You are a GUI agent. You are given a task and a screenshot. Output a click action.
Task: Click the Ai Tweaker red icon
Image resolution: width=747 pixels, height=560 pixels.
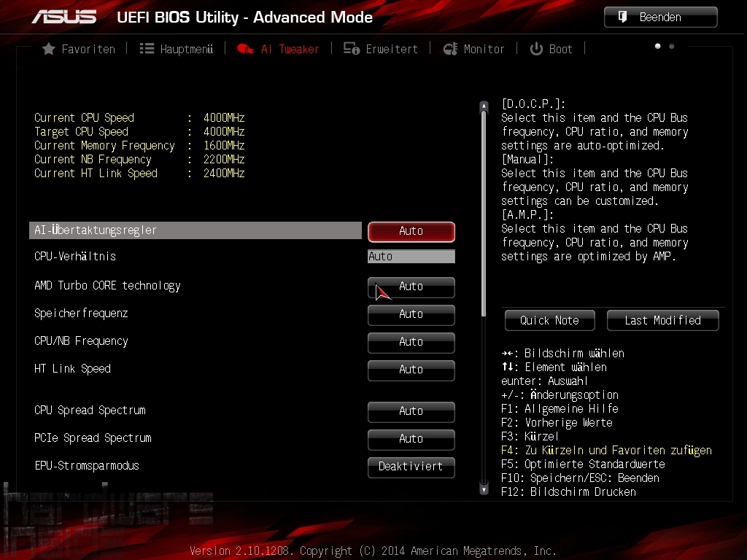245,49
